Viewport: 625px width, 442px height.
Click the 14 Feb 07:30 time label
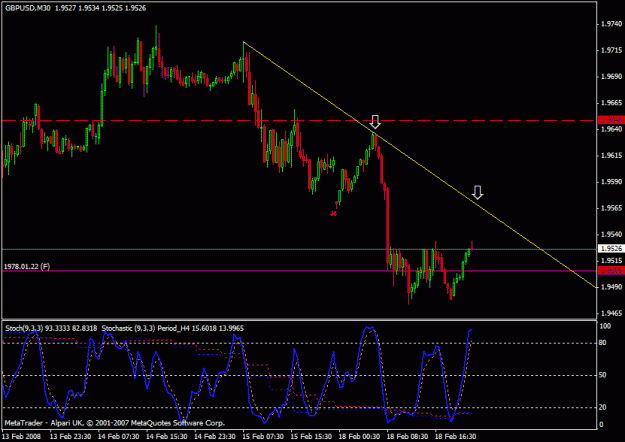pos(118,436)
